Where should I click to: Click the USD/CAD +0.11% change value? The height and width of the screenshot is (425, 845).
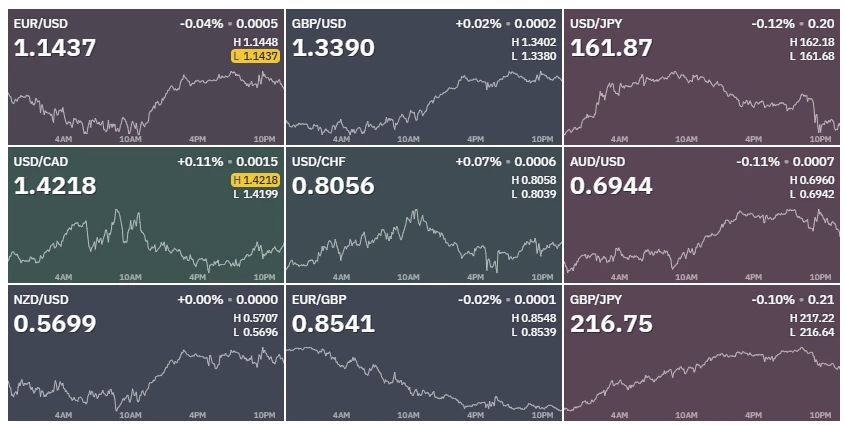tap(200, 162)
